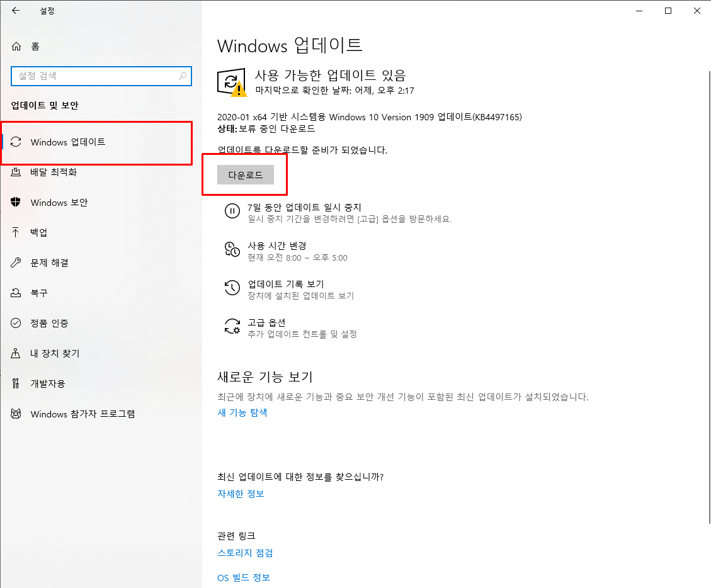Open the 스토리지 점검 link
Viewport: 711px width, 588px height.
245,553
